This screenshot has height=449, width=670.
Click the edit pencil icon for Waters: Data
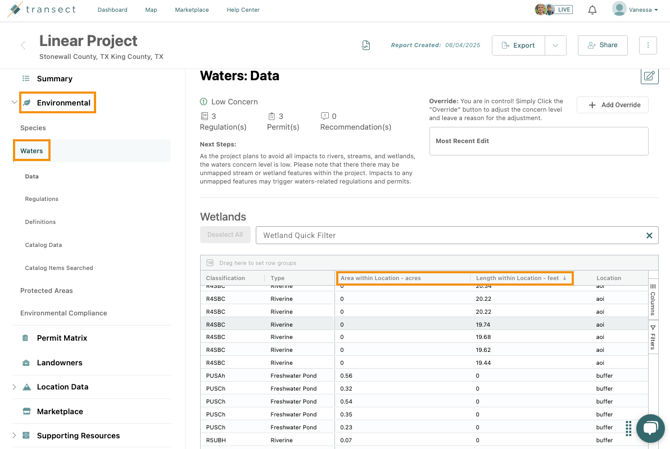point(649,76)
